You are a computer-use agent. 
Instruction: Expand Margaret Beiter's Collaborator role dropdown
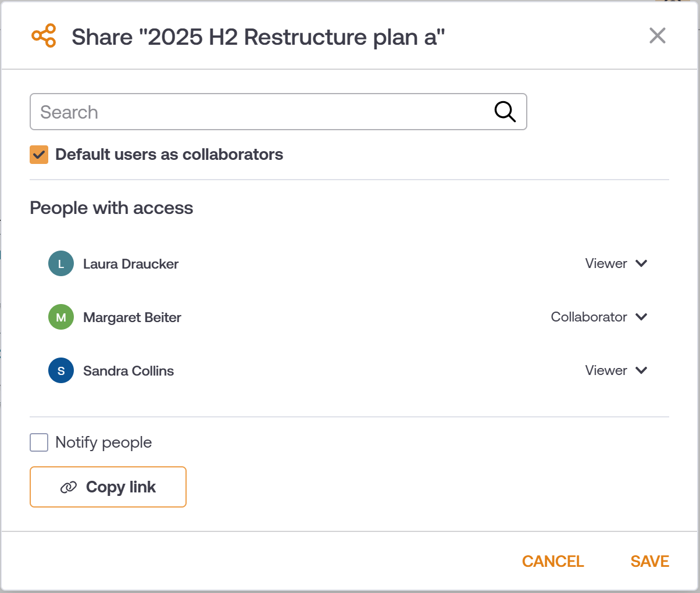click(x=599, y=317)
